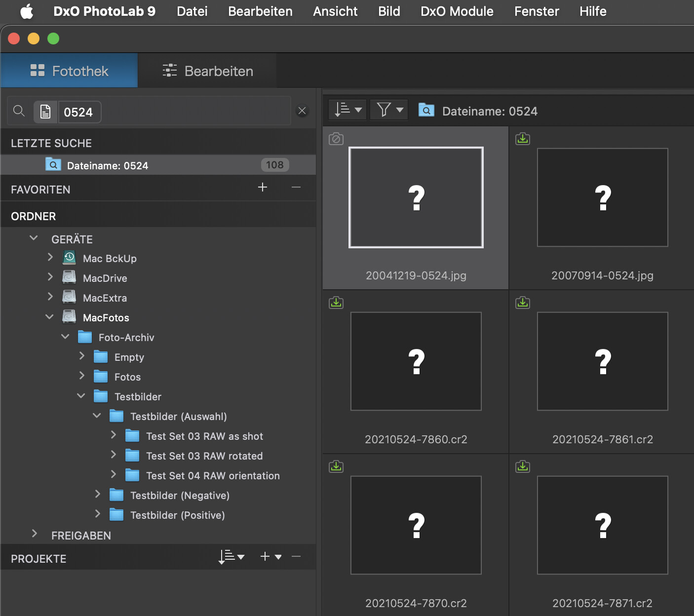
Task: Select the 20210524-7860.cr2 thumbnail
Action: click(x=416, y=361)
